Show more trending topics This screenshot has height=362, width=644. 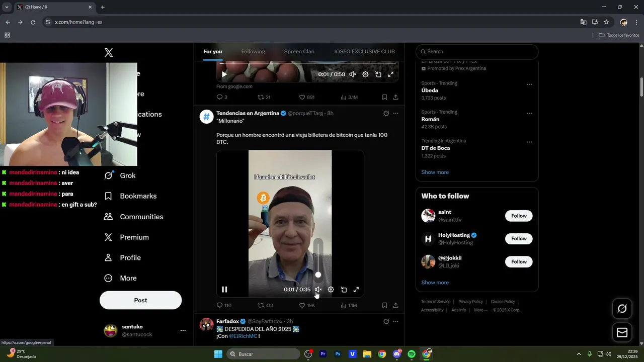(435, 172)
